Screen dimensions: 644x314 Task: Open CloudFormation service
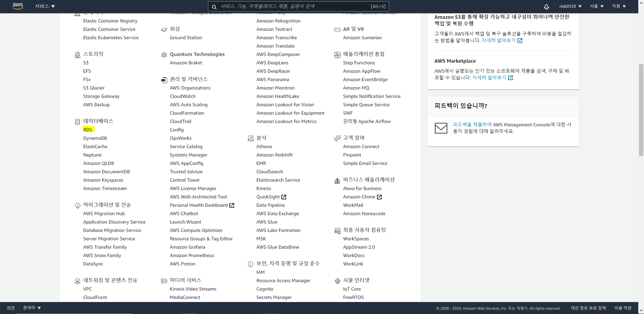coord(187,113)
